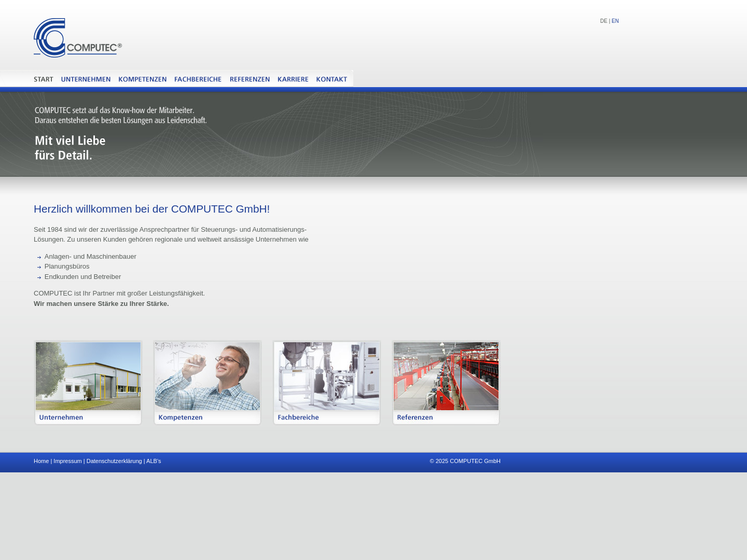747x560 pixels.
Task: Click the arrow bullet beside Anlagen- und Maschinenbauer
Action: click(x=39, y=257)
